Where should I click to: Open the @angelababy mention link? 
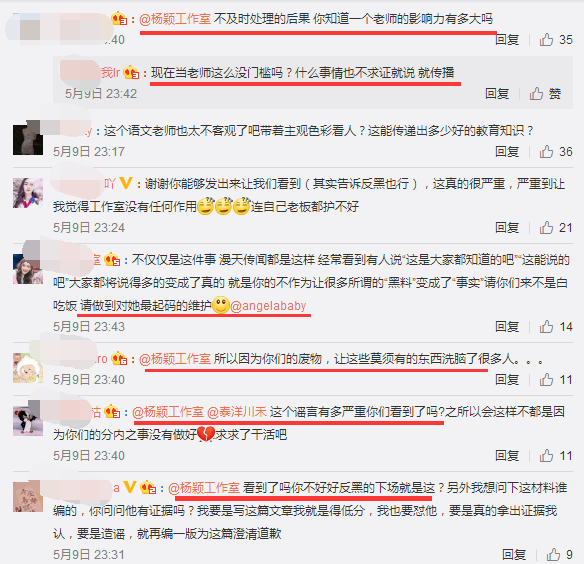pos(268,306)
